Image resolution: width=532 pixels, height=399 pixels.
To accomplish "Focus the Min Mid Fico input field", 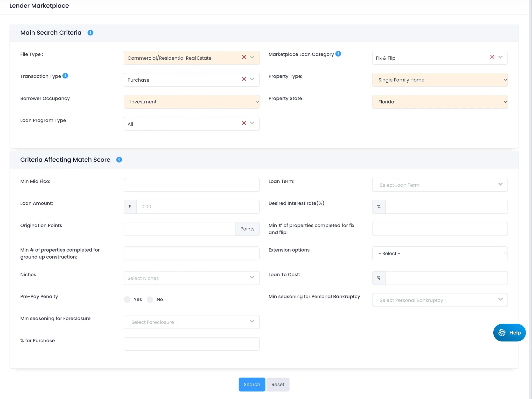I will coord(192,185).
